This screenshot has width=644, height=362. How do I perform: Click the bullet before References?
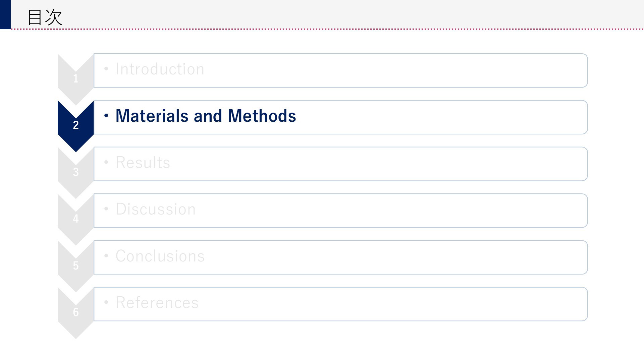coord(106,303)
